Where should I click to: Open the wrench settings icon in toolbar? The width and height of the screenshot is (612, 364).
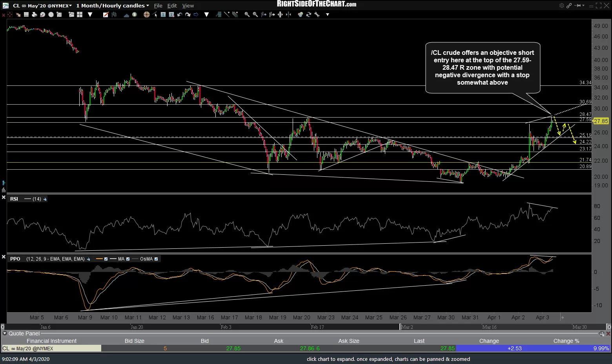pyautogui.click(x=317, y=14)
